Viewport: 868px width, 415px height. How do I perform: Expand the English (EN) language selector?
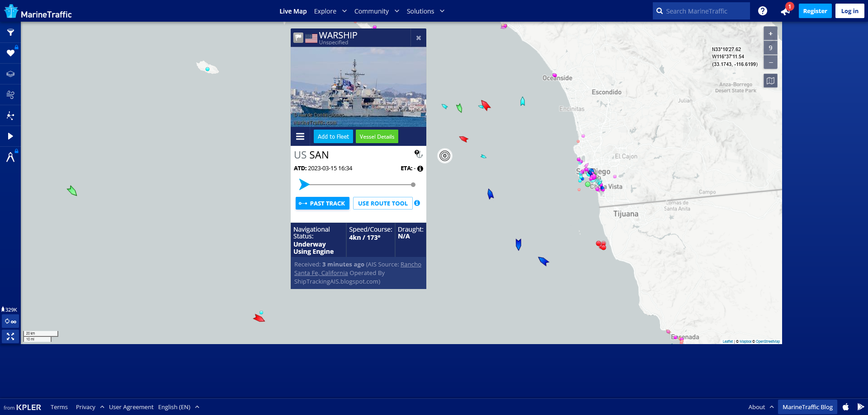[179, 407]
